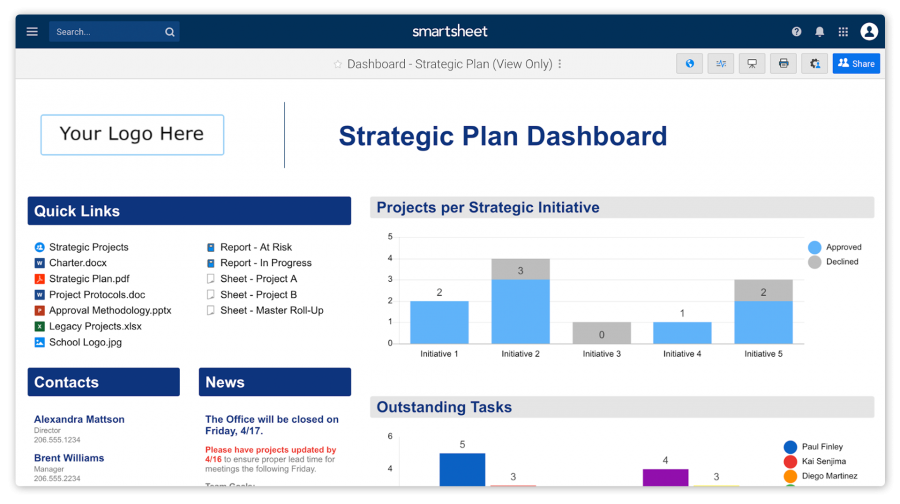
Task: Open the activity log toolbar button
Action: tap(720, 64)
